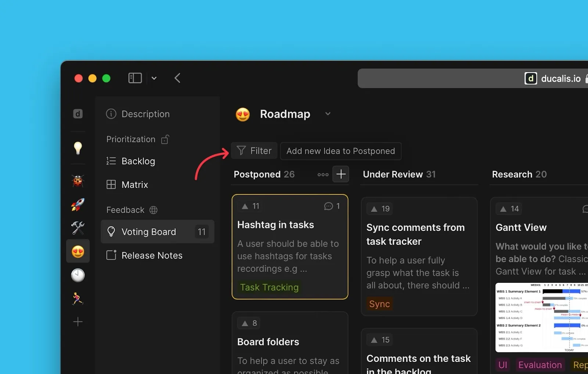Type in Add new Idea to Postponed field
The height and width of the screenshot is (374, 588).
pos(340,151)
